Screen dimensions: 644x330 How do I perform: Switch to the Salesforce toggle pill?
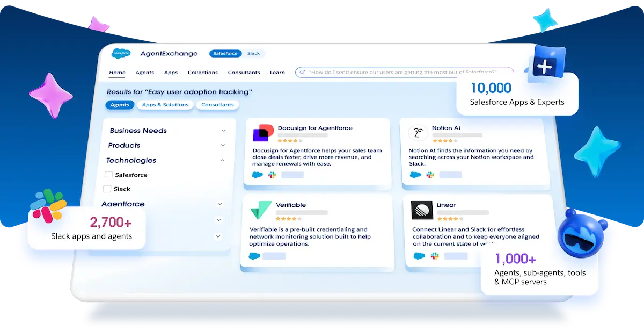(x=225, y=54)
